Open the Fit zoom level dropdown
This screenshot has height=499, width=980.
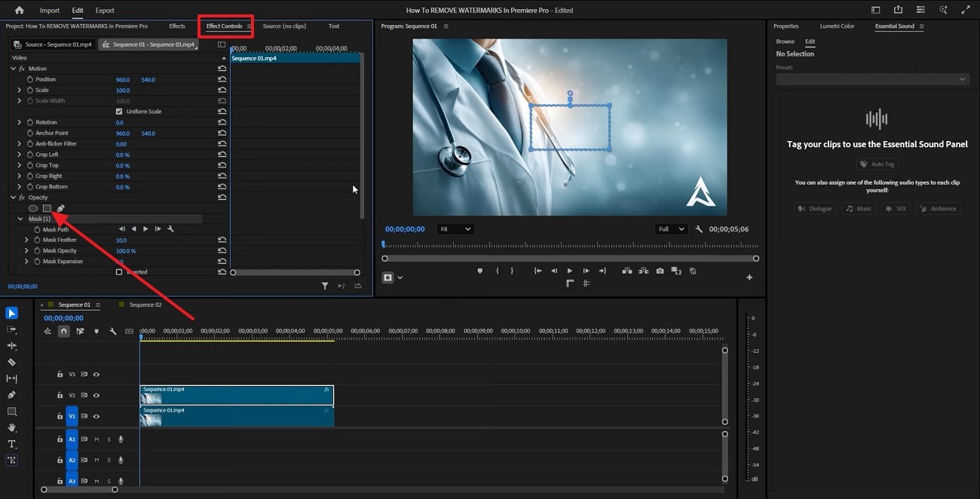tap(455, 228)
